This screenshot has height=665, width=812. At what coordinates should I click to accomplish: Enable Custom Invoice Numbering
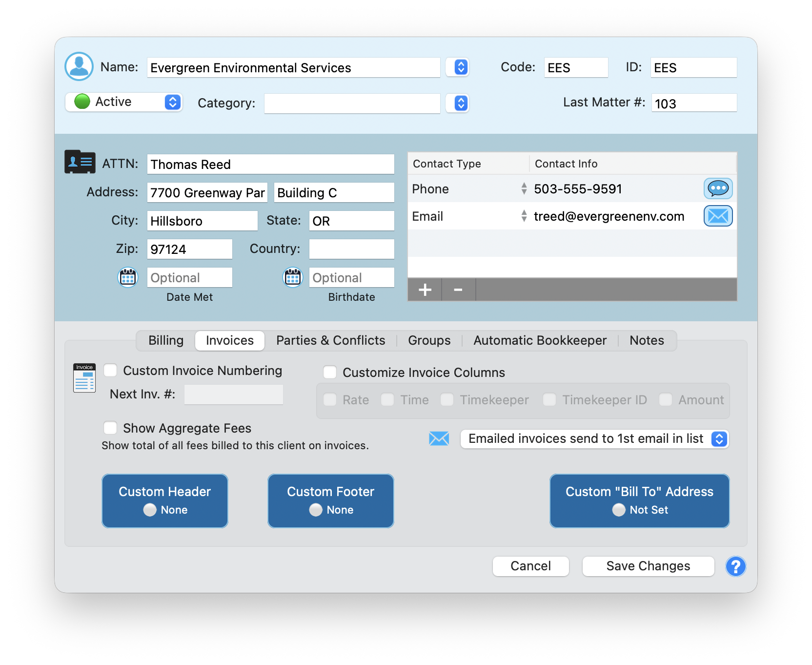tap(110, 371)
